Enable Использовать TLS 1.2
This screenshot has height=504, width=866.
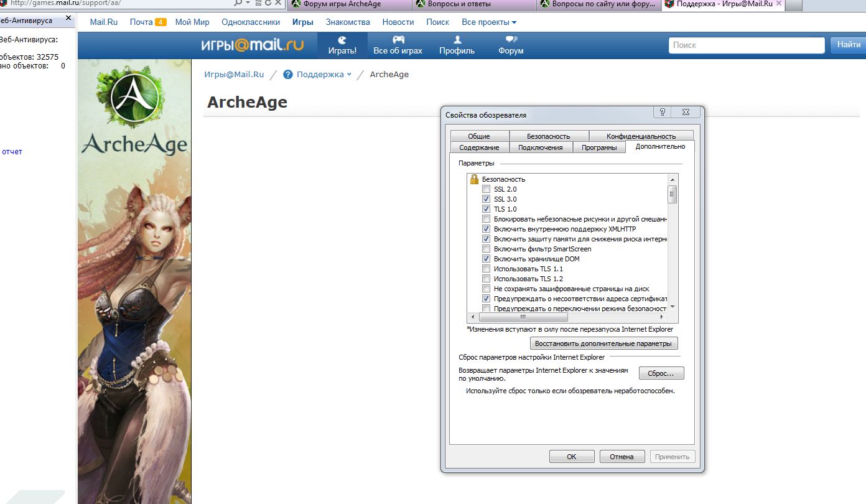(487, 279)
